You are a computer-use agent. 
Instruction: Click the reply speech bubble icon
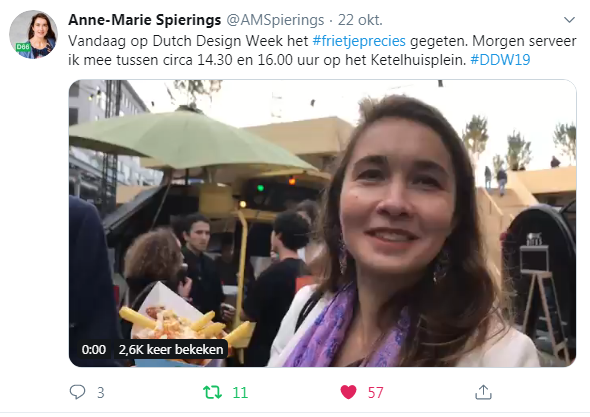[78, 392]
